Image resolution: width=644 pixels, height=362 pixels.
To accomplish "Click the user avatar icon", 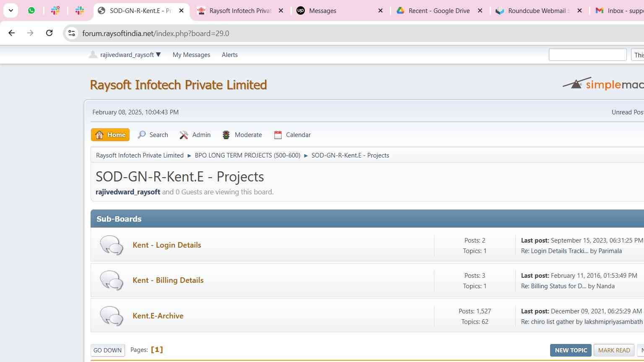I will tap(93, 54).
